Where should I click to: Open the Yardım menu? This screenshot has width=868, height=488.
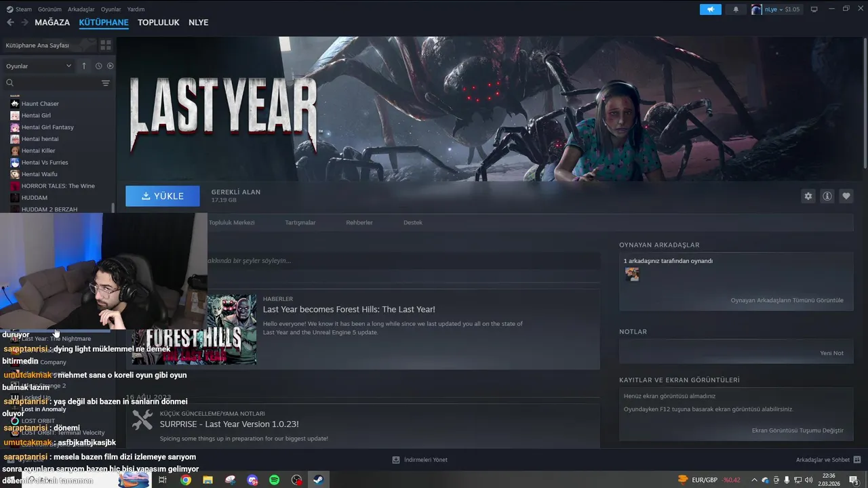[x=136, y=9]
